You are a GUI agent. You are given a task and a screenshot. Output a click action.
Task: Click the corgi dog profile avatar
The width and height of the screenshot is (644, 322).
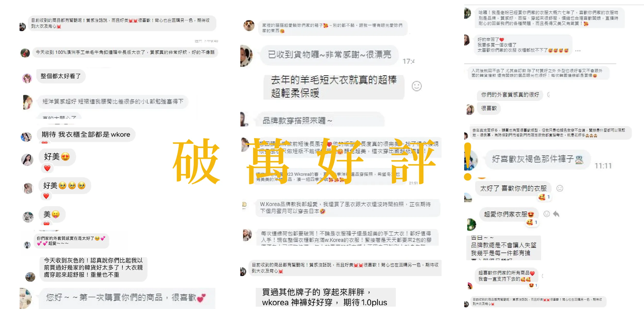click(x=249, y=26)
